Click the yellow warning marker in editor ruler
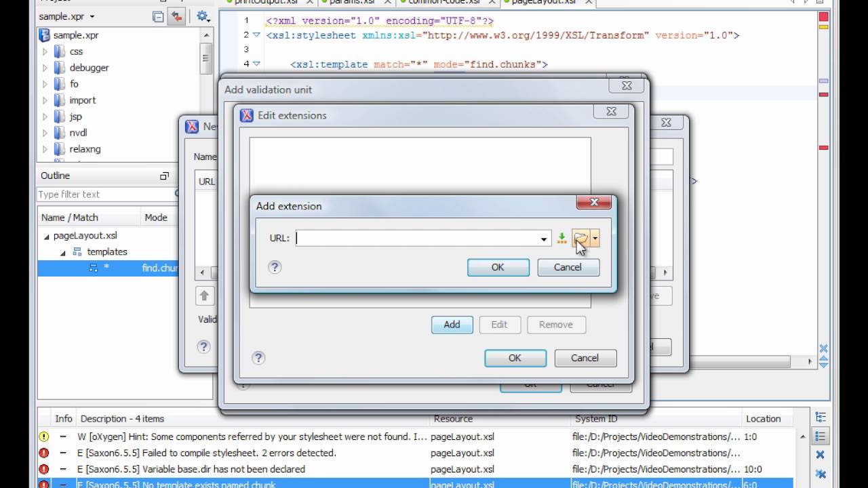The image size is (868, 488). coord(824,27)
